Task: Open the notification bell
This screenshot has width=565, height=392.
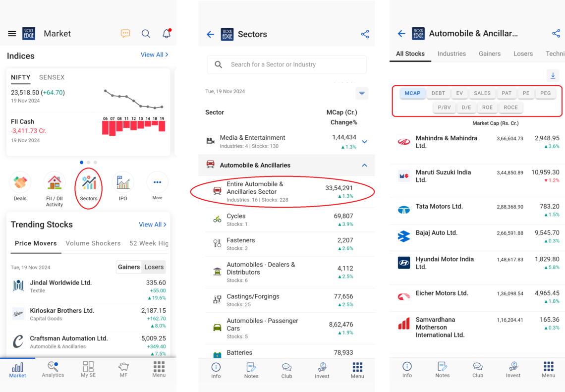Action: pos(167,34)
